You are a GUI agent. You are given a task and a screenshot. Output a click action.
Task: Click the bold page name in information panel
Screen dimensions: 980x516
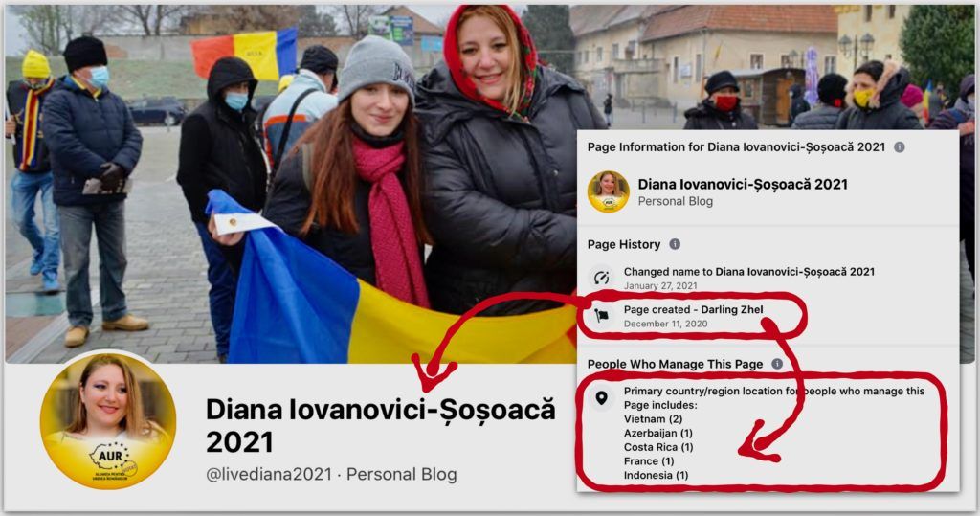pyautogui.click(x=743, y=184)
